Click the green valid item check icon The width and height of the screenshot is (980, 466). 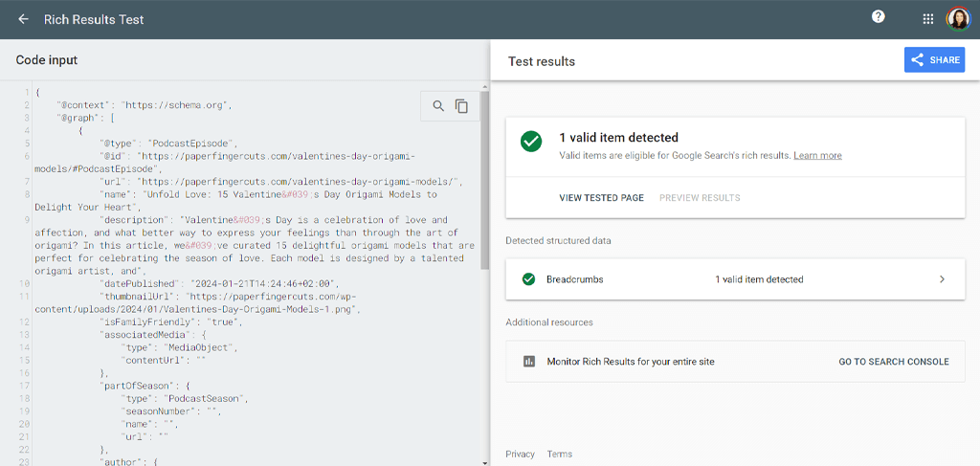point(531,142)
